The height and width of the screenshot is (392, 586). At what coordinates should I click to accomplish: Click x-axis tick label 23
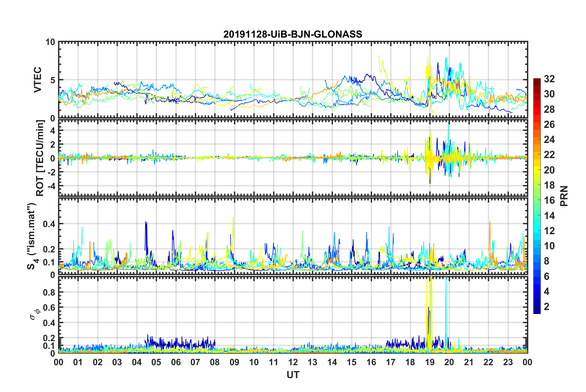(x=508, y=362)
